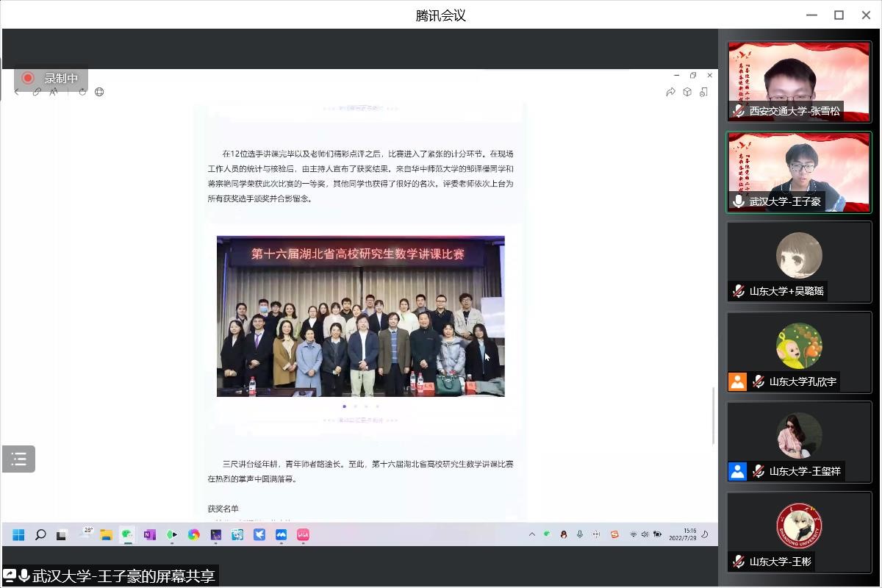Click the muted mic icon for 山东大学+吴璐瑶
Viewport: 882px width, 588px height.
[739, 291]
